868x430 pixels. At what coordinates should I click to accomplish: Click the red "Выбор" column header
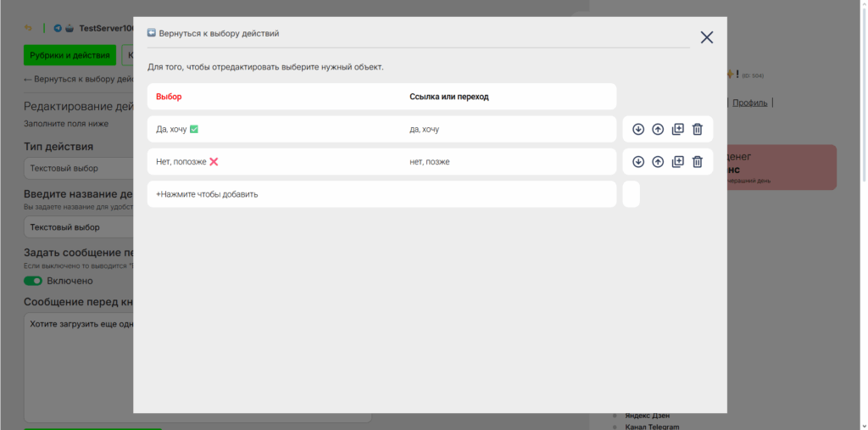(x=169, y=97)
